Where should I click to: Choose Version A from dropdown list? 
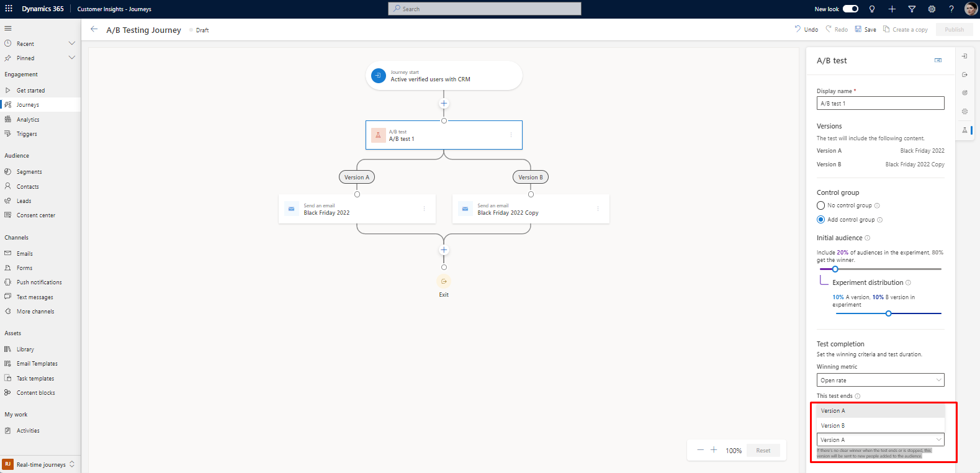click(881, 411)
